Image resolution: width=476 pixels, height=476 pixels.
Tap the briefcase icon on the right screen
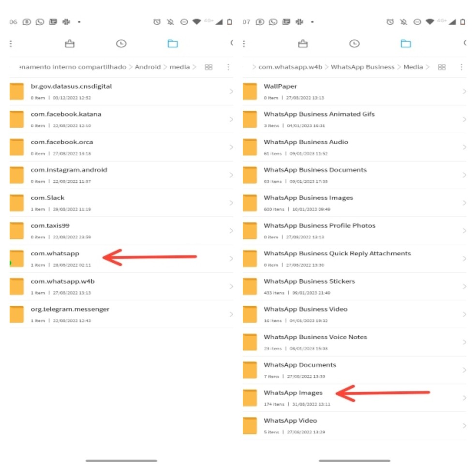[x=303, y=44]
